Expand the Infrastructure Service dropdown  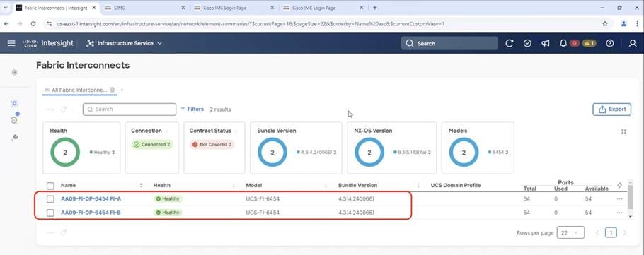tap(124, 43)
